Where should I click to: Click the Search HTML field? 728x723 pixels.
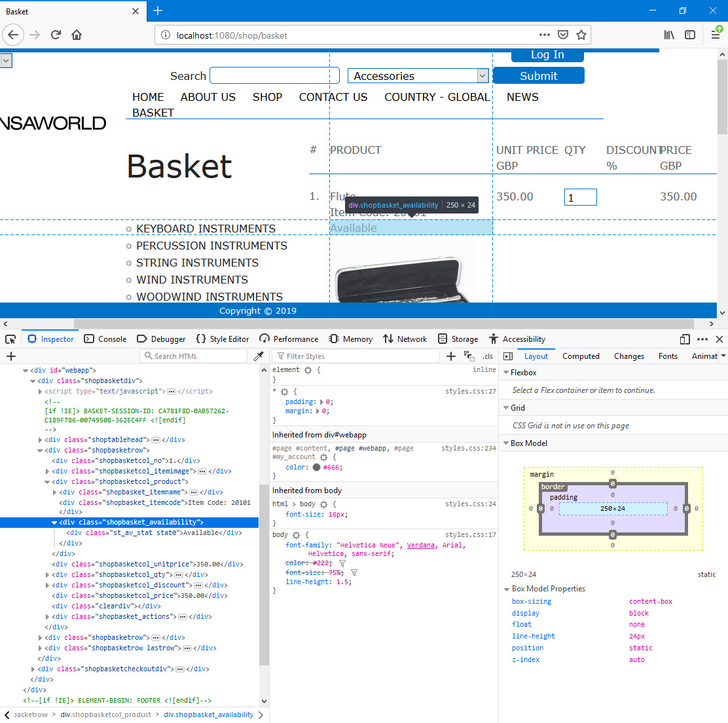[194, 356]
